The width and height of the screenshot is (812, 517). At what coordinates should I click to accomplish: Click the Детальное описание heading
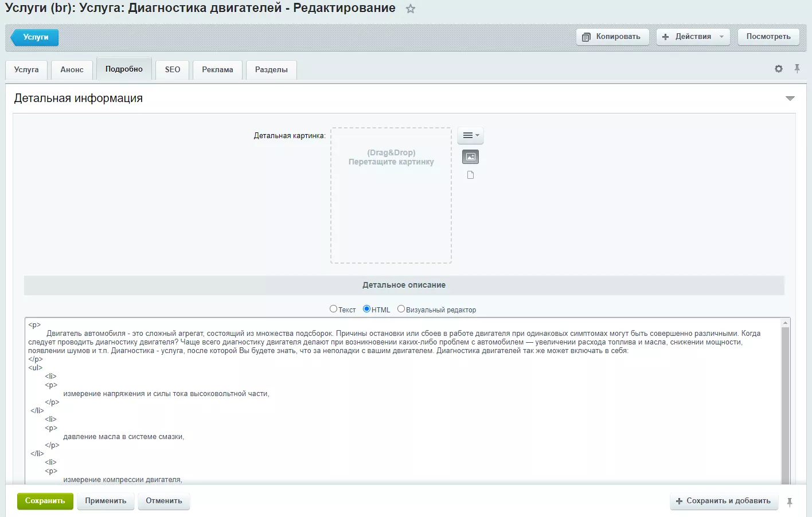pos(404,285)
